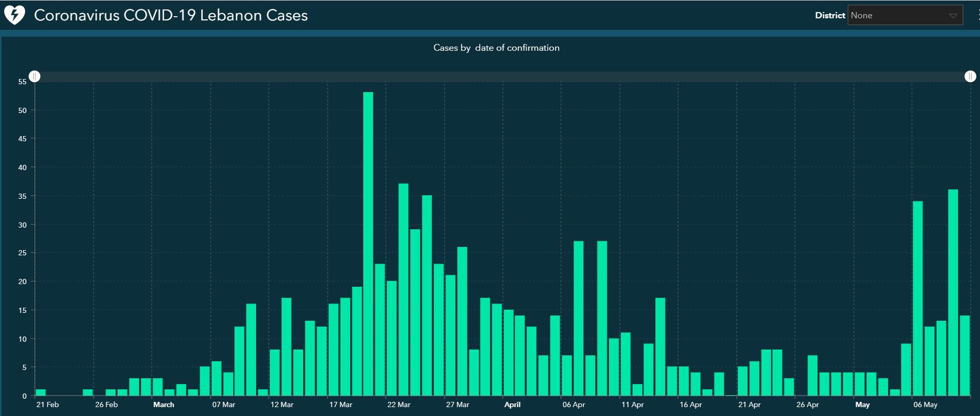The height and width of the screenshot is (416, 980).
Task: Click the 06 Apr bar showing 27 cases
Action: 579,318
